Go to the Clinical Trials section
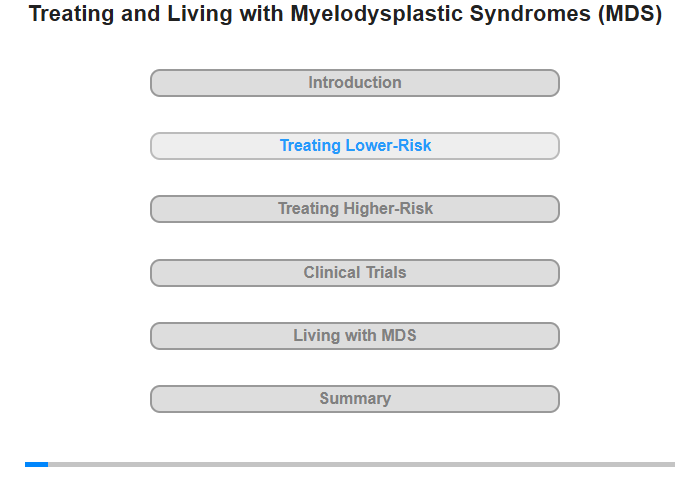Image resolution: width=700 pixels, height=480 pixels. [x=354, y=273]
